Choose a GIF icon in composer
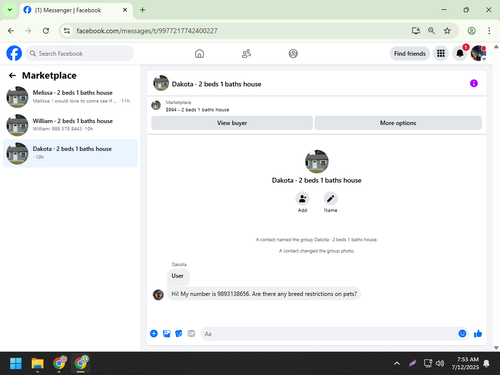The height and width of the screenshot is (375, 500). point(191,333)
